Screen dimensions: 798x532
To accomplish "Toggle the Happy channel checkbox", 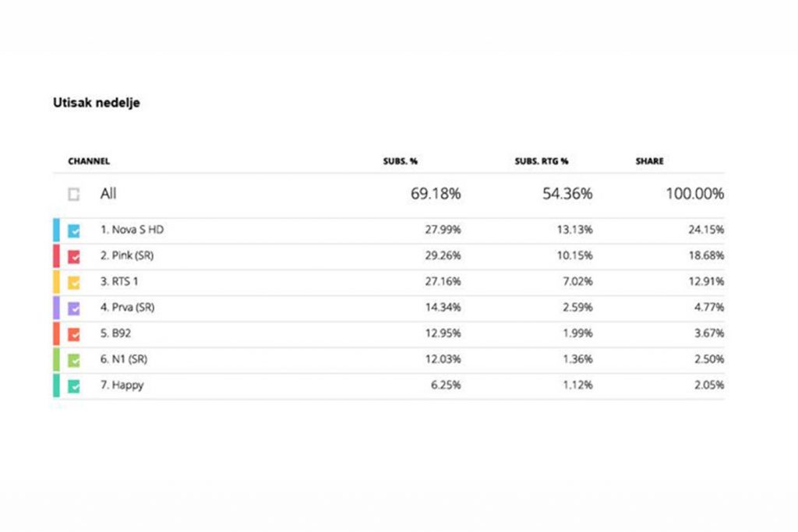I will click(73, 386).
